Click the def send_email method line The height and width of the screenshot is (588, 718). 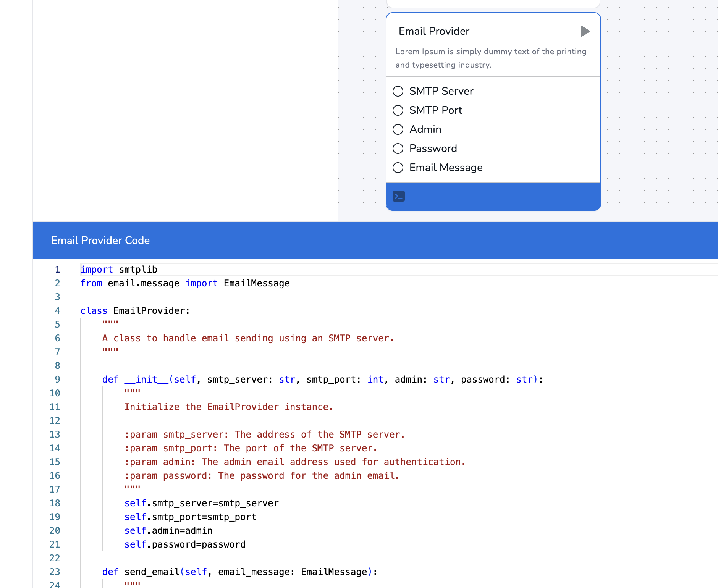pos(239,572)
